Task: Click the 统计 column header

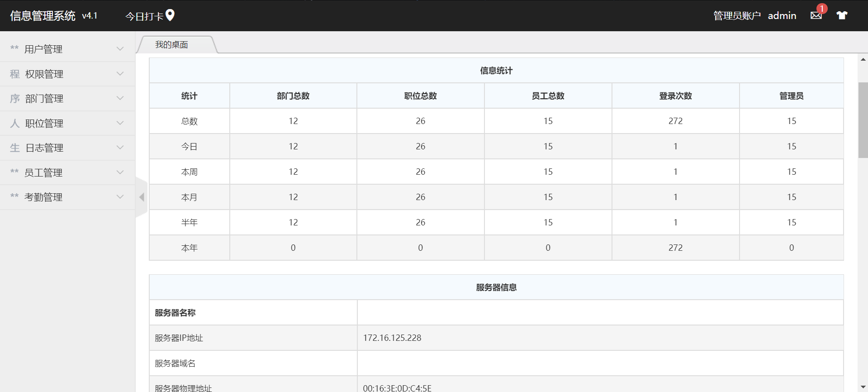Action: tap(190, 96)
